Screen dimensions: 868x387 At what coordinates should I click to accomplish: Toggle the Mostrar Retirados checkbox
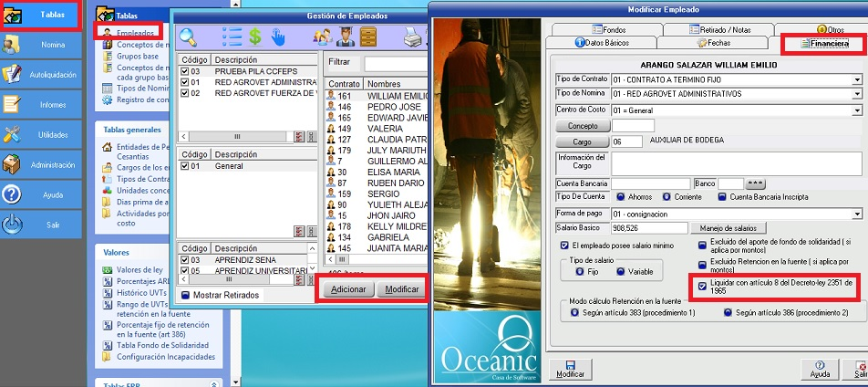click(x=186, y=296)
